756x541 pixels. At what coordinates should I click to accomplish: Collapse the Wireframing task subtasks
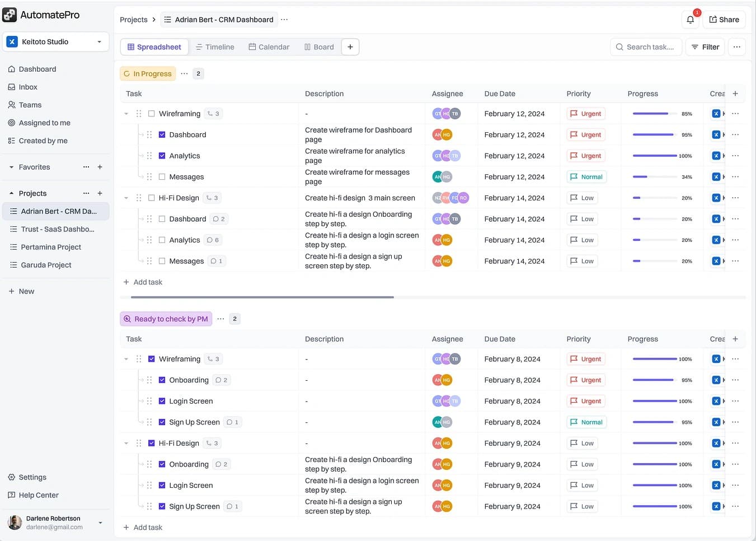tap(126, 113)
